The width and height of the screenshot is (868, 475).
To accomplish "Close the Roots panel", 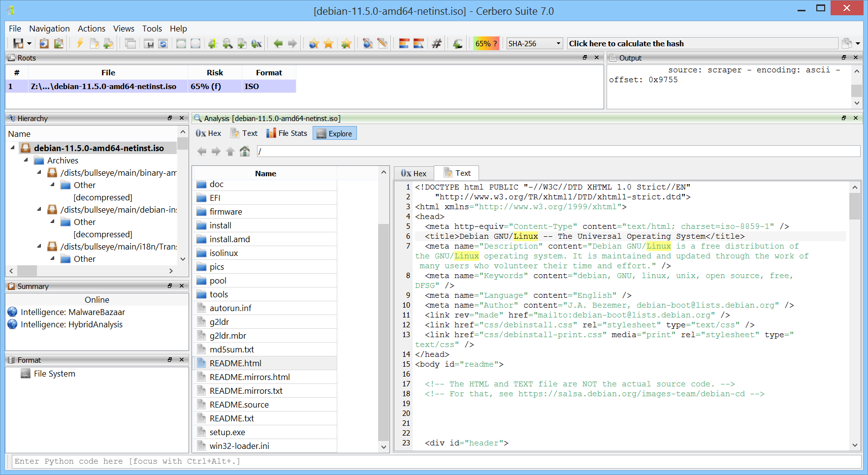I will pyautogui.click(x=597, y=58).
